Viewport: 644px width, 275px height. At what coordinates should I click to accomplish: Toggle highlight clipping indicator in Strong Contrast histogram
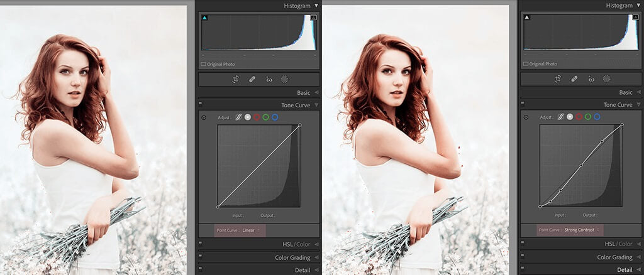636,17
